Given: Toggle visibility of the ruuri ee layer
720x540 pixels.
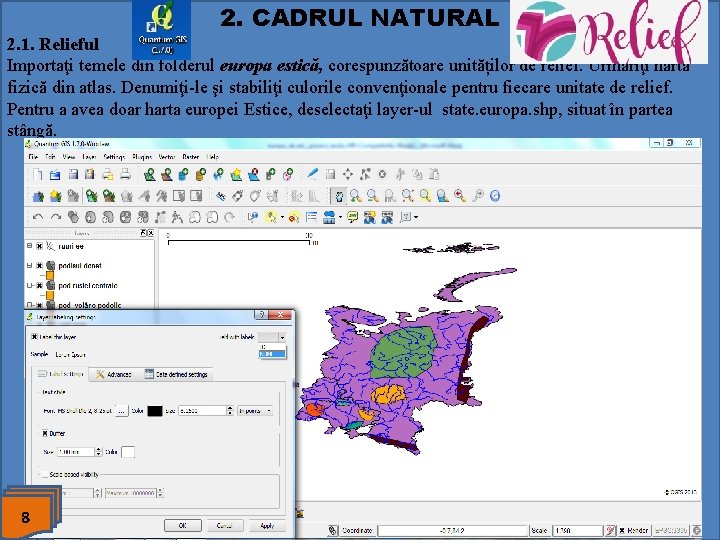Looking at the screenshot, I should point(39,247).
